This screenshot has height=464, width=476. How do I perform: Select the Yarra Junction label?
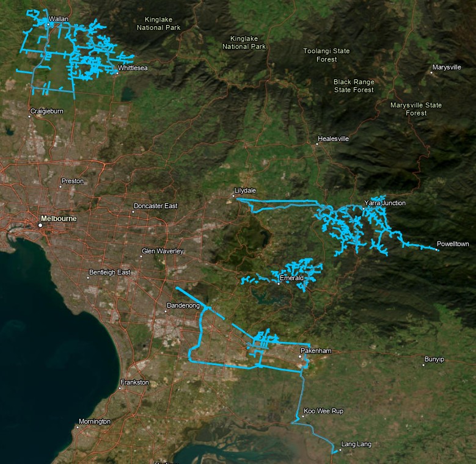[384, 203]
